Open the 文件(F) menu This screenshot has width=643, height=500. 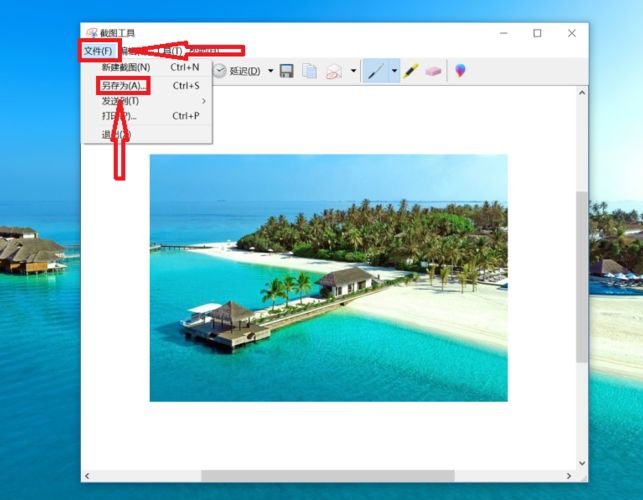coord(98,51)
